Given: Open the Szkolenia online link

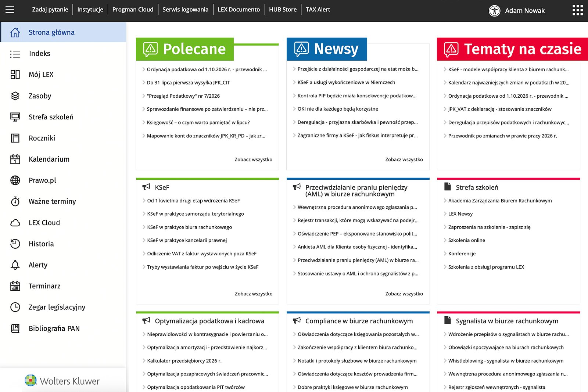Looking at the screenshot, I should 467,240.
